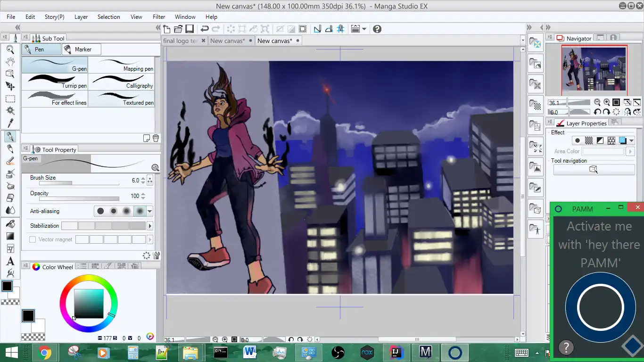Image resolution: width=644 pixels, height=362 pixels.
Task: Toggle the Tone effect in Layer Properties
Action: [589, 140]
